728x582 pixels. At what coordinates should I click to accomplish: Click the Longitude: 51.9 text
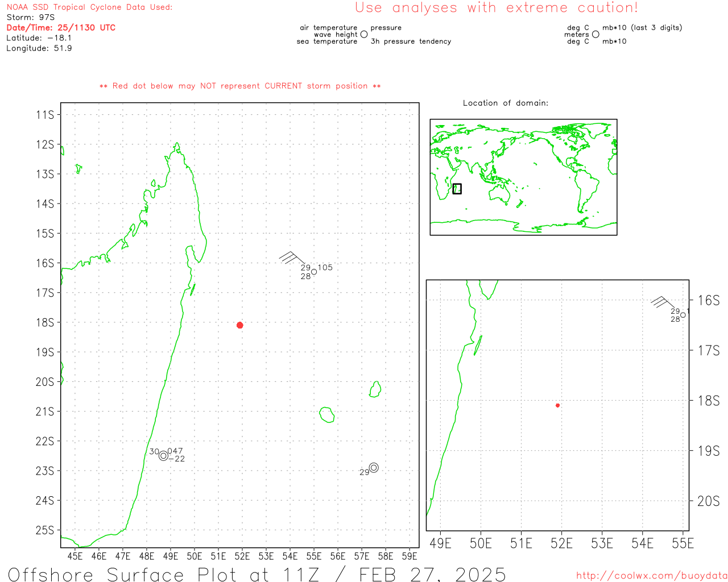(39, 48)
